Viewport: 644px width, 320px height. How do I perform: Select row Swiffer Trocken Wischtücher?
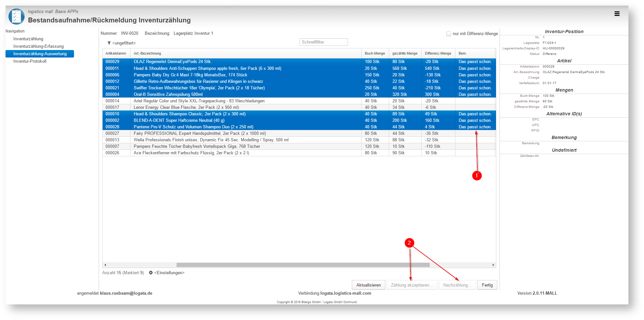[299, 88]
